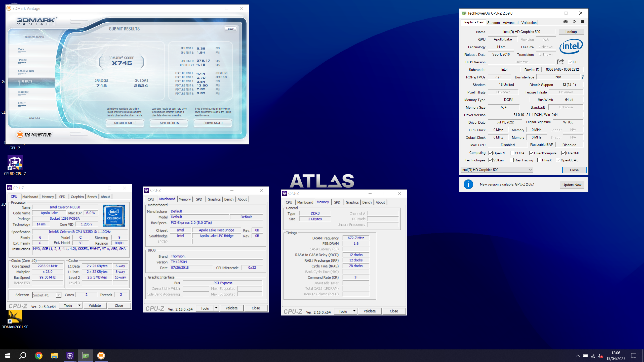Open SPD tab in CPU-Z Mainboard window
Screen dimensions: 644x362
199,199
